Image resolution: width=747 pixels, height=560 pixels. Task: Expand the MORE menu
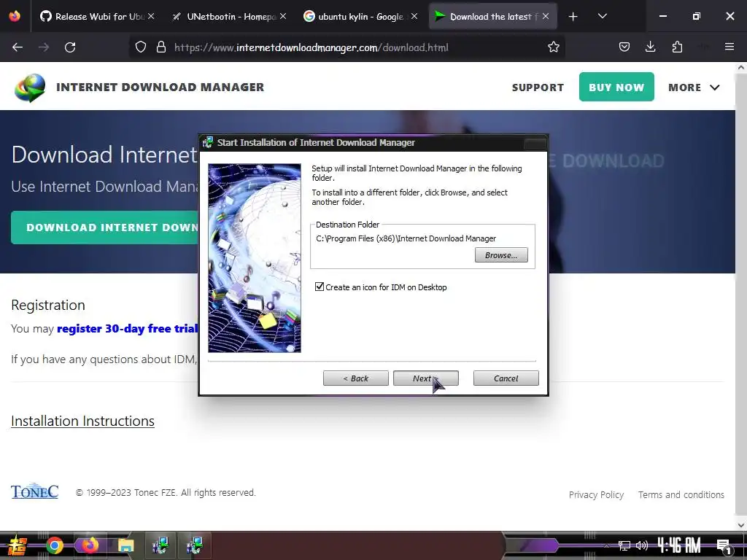click(694, 87)
